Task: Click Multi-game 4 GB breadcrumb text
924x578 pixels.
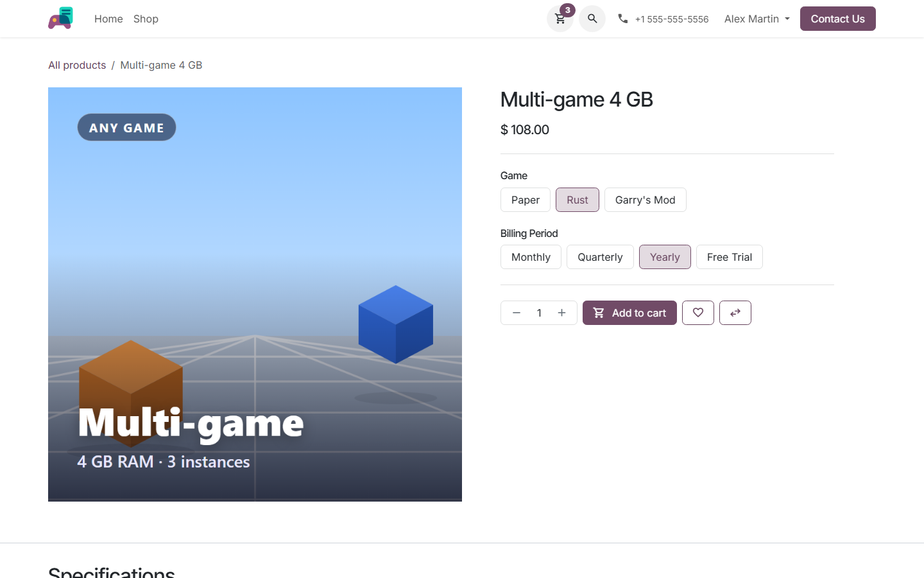Action: [x=161, y=65]
